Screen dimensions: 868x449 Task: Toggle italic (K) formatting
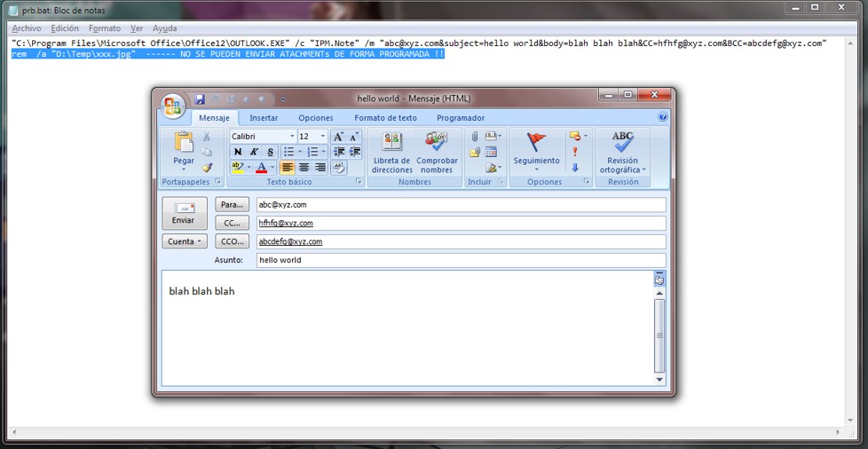pyautogui.click(x=253, y=152)
